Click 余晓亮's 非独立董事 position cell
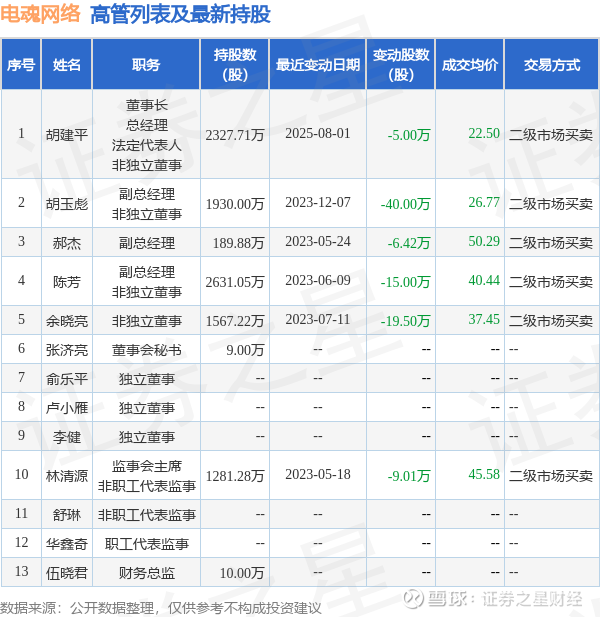The height and width of the screenshot is (617, 600). 146,321
